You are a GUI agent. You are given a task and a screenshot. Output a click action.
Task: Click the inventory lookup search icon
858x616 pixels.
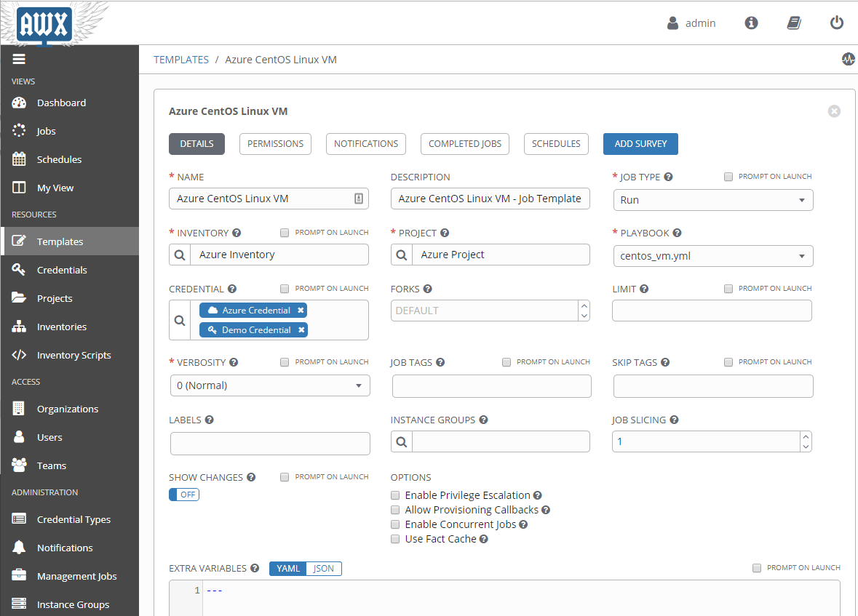click(x=180, y=255)
